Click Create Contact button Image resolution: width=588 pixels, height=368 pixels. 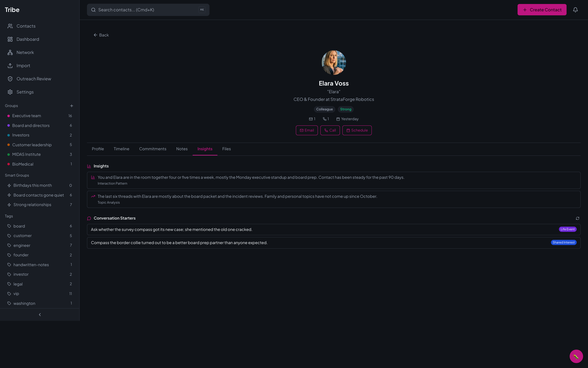point(542,10)
